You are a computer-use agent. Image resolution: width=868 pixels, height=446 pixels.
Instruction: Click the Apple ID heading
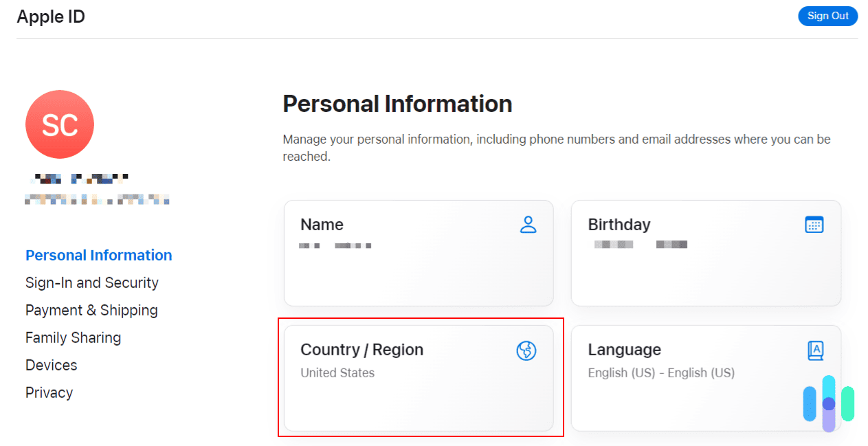point(50,16)
